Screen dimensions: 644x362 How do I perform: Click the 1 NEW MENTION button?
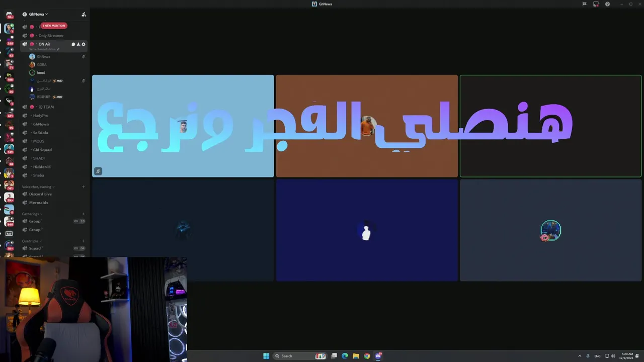pyautogui.click(x=54, y=26)
